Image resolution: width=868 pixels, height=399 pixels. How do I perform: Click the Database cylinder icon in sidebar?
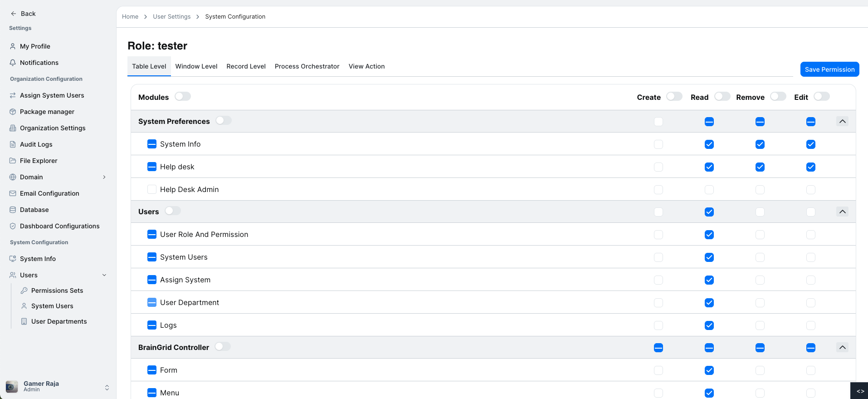pyautogui.click(x=13, y=210)
